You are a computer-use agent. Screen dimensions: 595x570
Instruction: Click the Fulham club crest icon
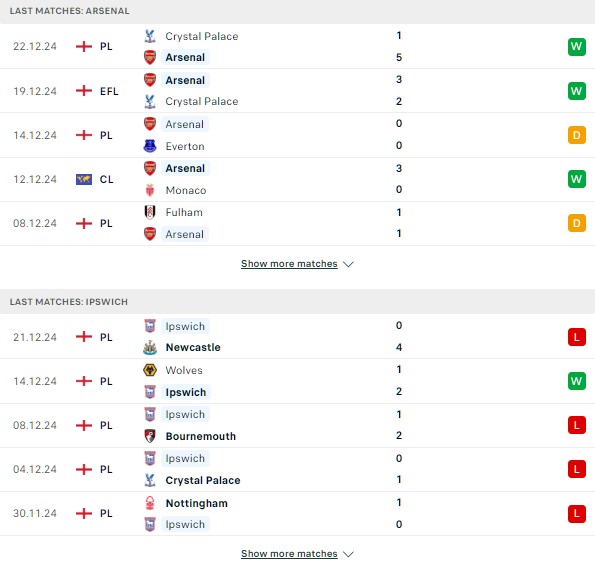pyautogui.click(x=150, y=212)
